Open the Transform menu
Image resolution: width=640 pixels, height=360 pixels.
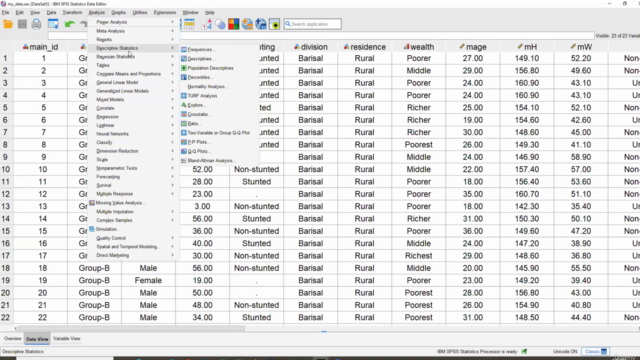pos(72,13)
